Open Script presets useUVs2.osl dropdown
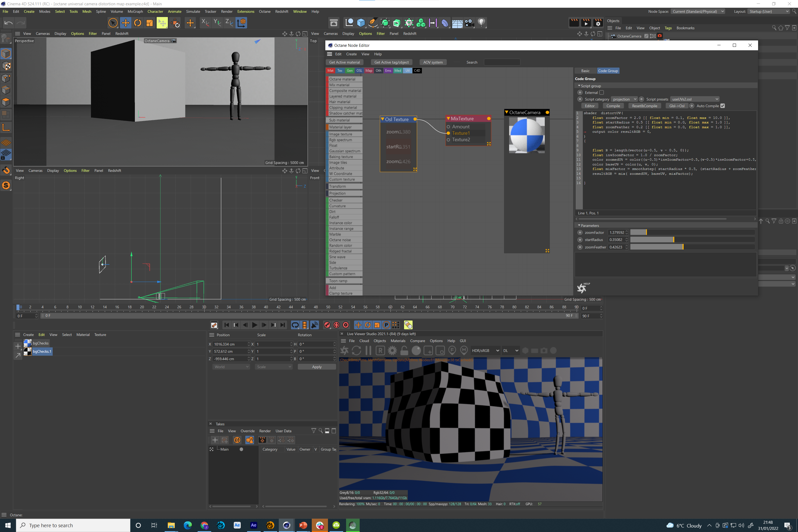Screen dimensions: 798x532 (x=695, y=99)
